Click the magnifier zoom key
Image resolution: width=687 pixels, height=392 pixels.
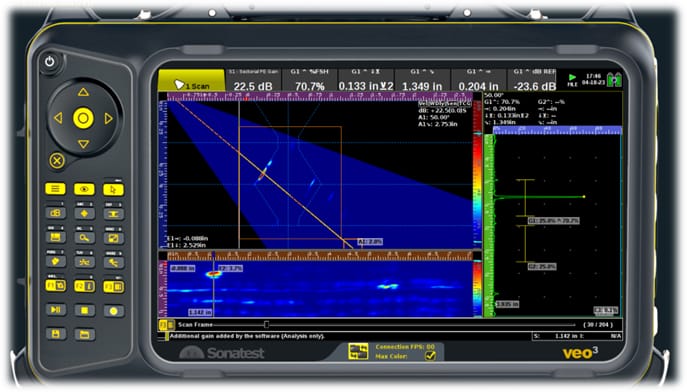click(x=84, y=238)
